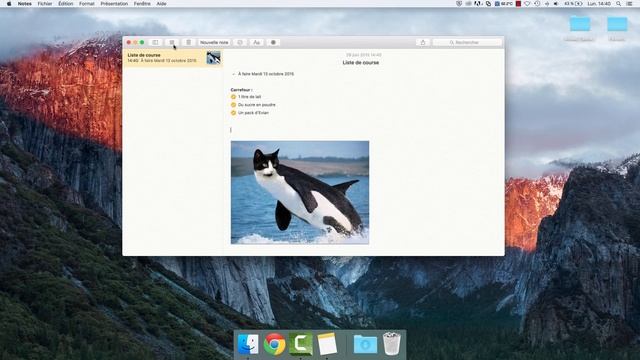Open Camtasia from the Dock
640x360 pixels.
[x=301, y=344]
